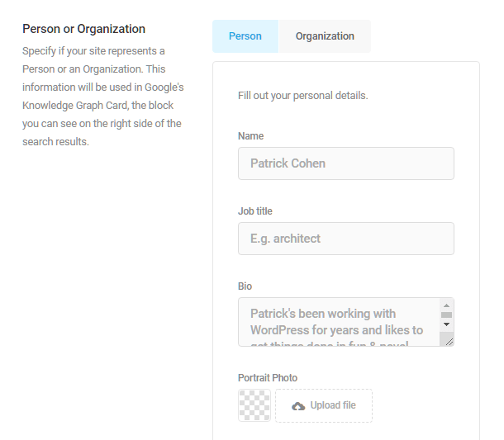Screen dimensions: 504x440
Task: Click the Bio scrollbar down arrow
Action: point(446,324)
